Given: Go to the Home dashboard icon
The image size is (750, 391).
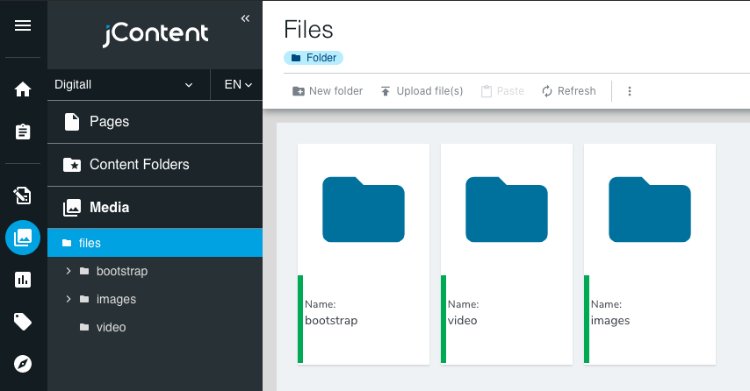Looking at the screenshot, I should pyautogui.click(x=23, y=89).
